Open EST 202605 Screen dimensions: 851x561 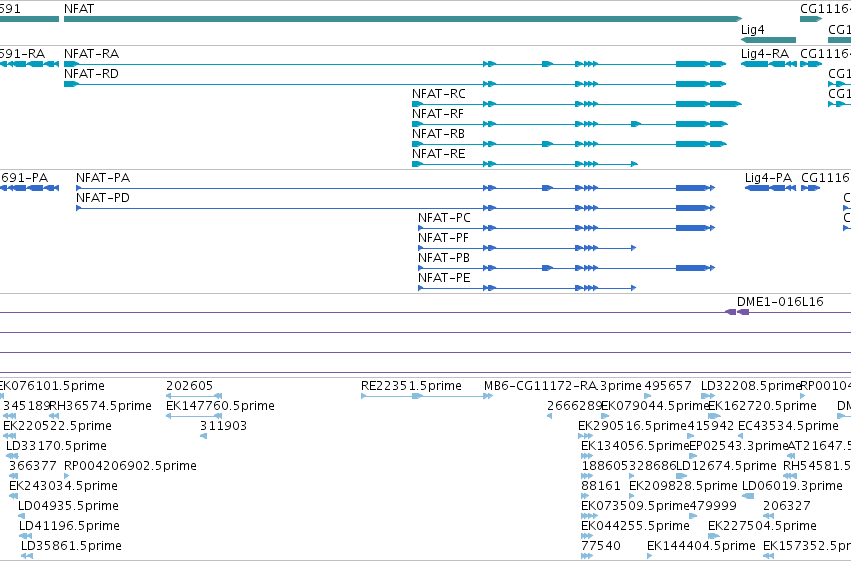pyautogui.click(x=189, y=386)
